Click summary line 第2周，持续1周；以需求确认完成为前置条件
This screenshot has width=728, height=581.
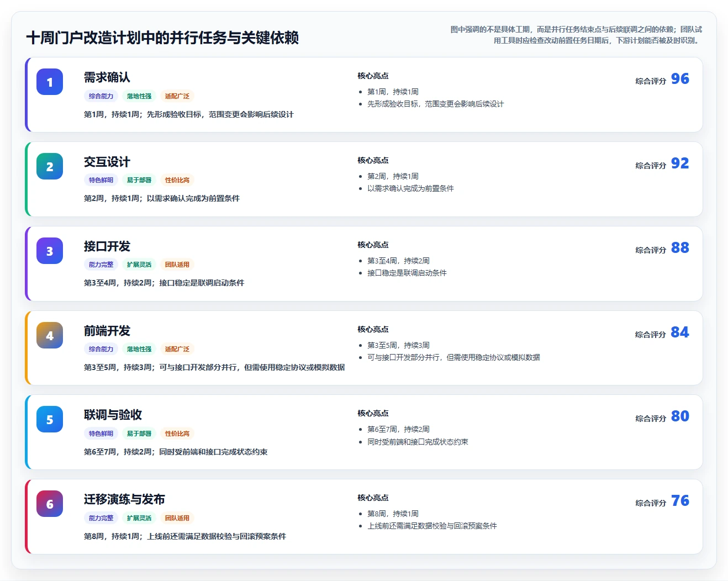(x=162, y=198)
